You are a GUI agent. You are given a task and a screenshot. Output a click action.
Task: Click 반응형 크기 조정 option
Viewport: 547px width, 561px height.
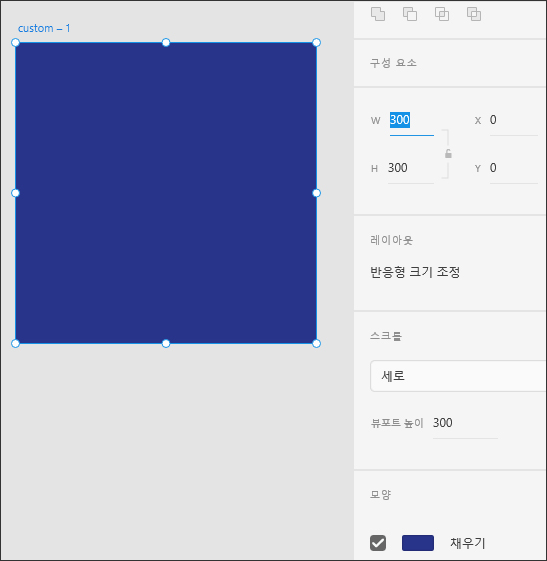pos(415,272)
